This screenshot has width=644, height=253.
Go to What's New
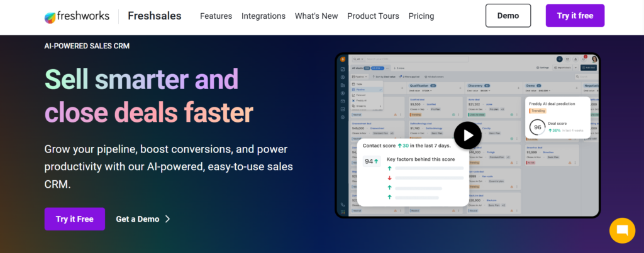tap(316, 16)
